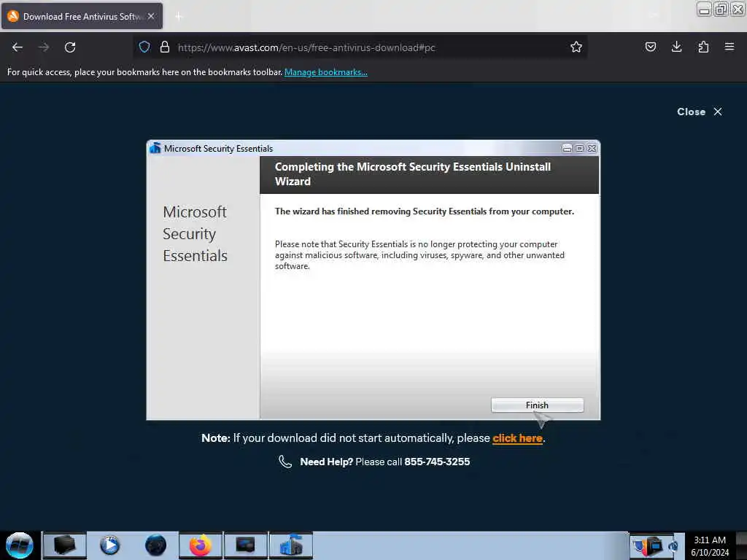Open Save to Pocket
Image resolution: width=747 pixels, height=560 pixels.
(650, 47)
